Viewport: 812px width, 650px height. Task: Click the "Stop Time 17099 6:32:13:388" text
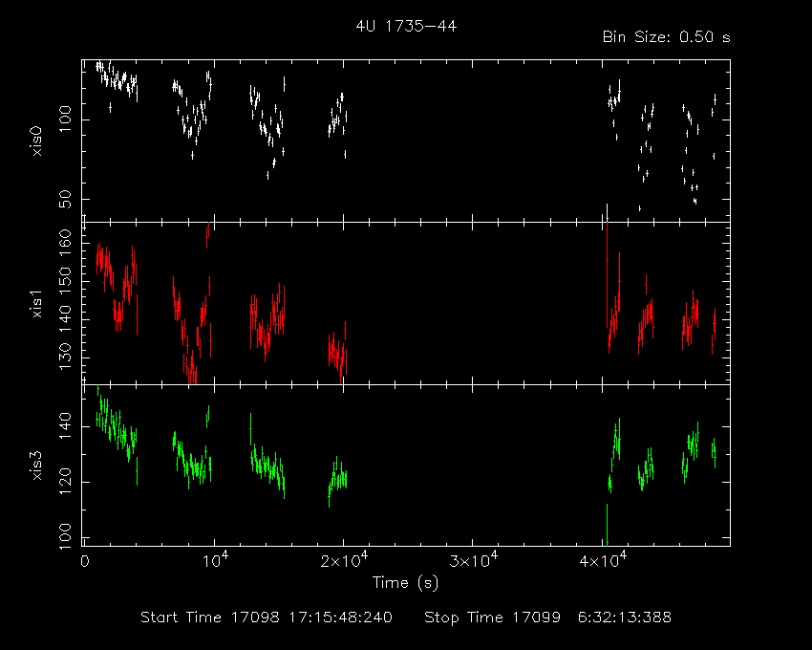click(548, 617)
